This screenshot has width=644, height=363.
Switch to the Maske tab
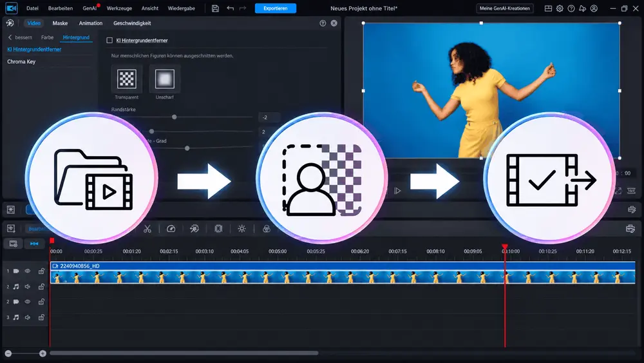60,23
